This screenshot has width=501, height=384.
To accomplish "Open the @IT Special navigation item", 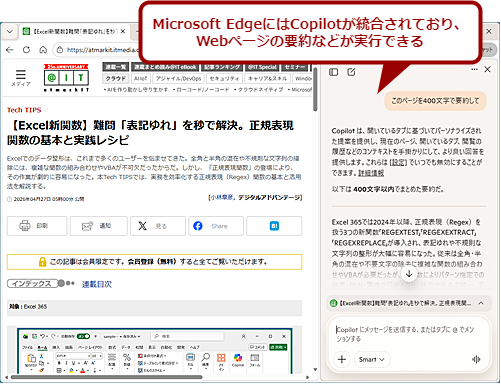I will click(x=262, y=67).
